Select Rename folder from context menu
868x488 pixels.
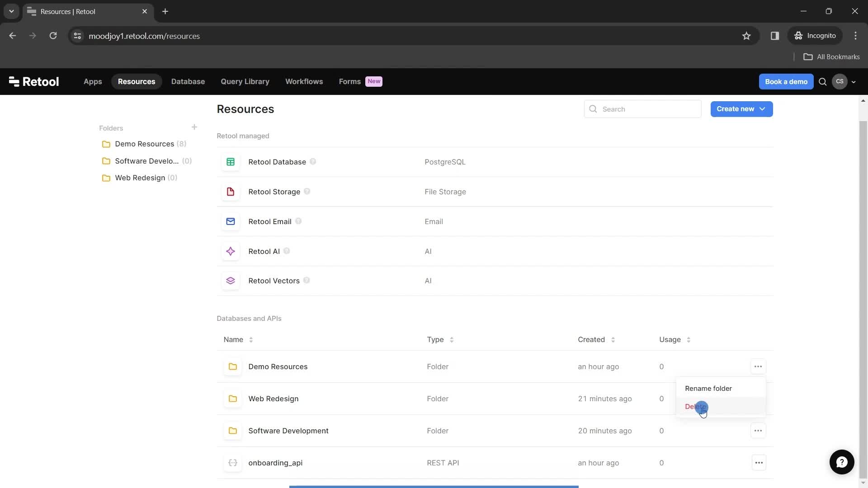pyautogui.click(x=709, y=388)
